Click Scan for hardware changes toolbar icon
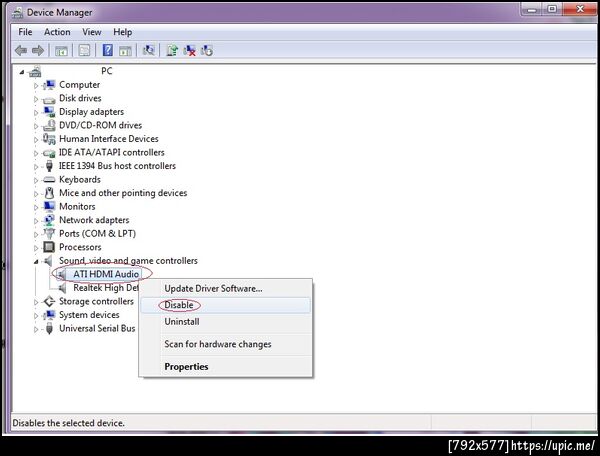Viewport: 600px width, 456px height. (148, 50)
